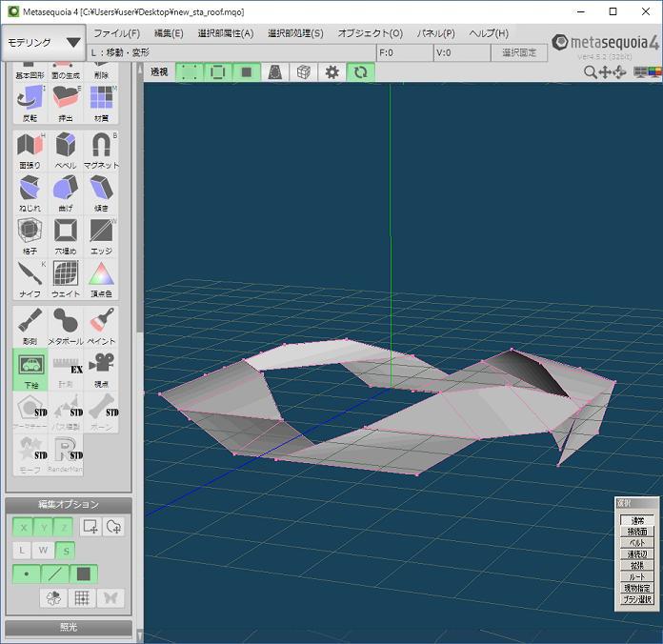Open the モデリング mode dropdown
The height and width of the screenshot is (644, 663).
coord(44,43)
